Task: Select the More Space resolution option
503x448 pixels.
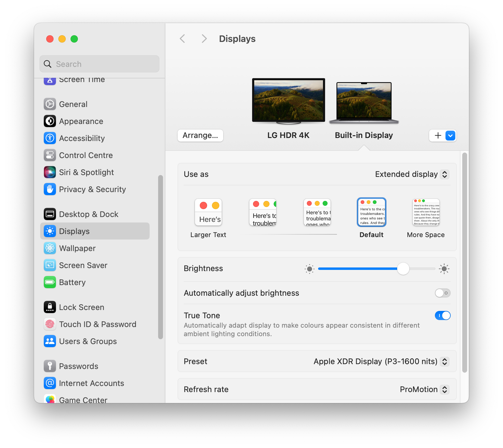Action: click(426, 219)
